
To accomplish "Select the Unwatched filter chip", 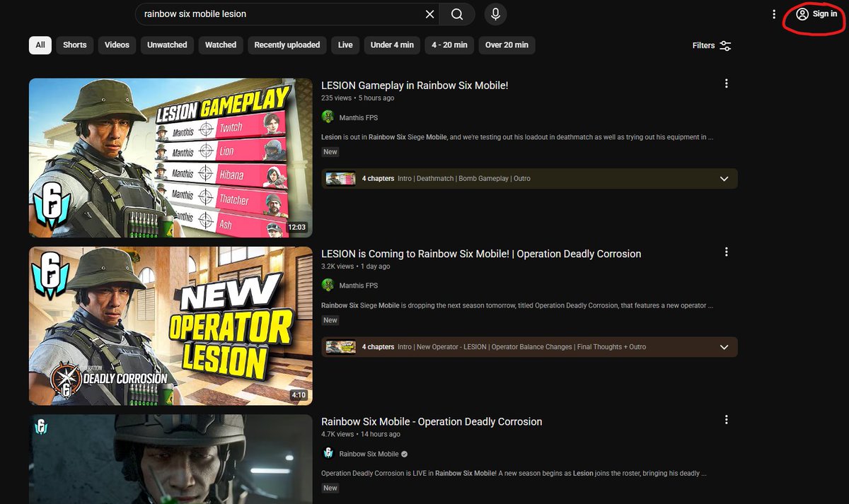I will click(167, 45).
